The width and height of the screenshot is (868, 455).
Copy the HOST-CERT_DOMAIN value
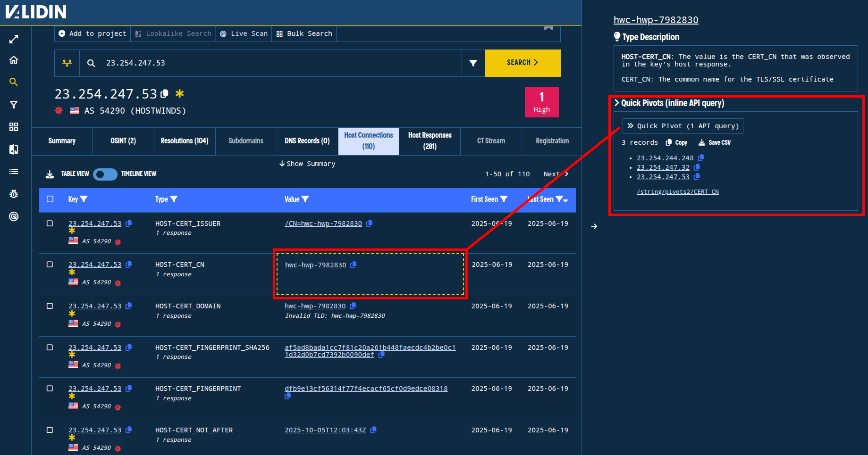click(353, 306)
